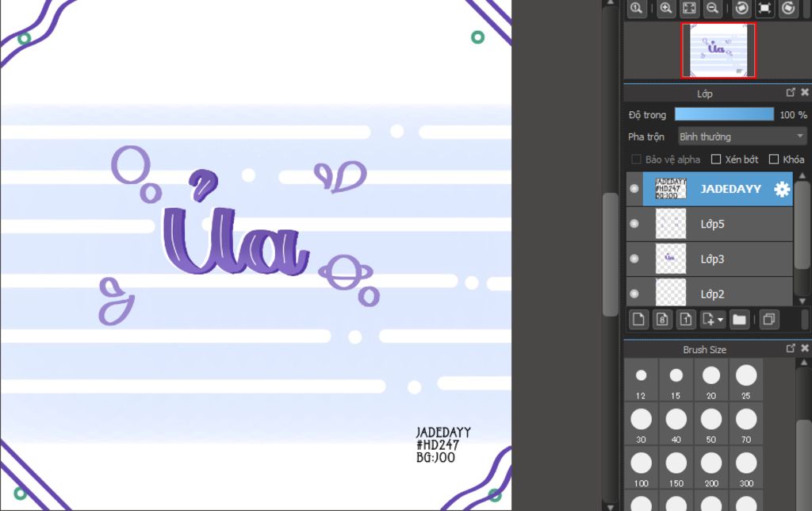Viewport: 812px width, 511px height.
Task: Adjust the Độ trong opacity slider
Action: pyautogui.click(x=724, y=114)
